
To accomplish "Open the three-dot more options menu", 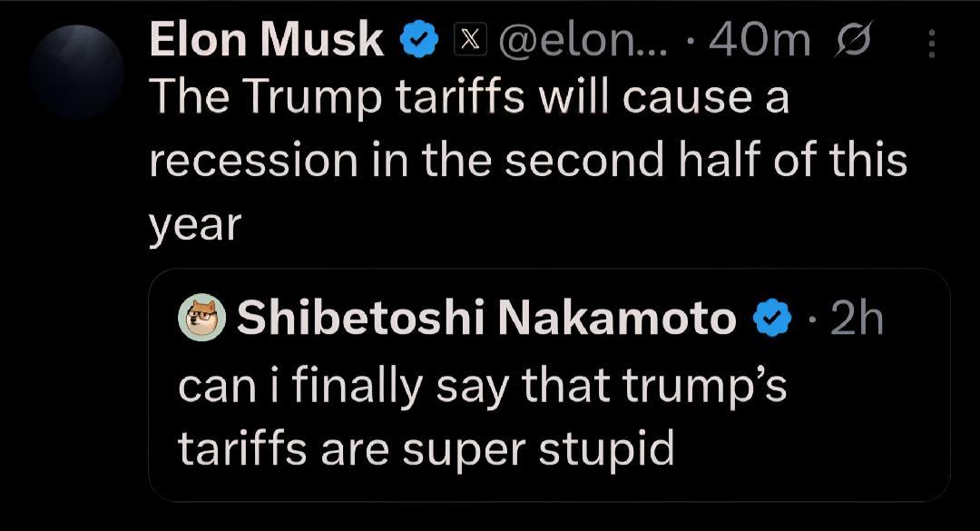I will 932,44.
